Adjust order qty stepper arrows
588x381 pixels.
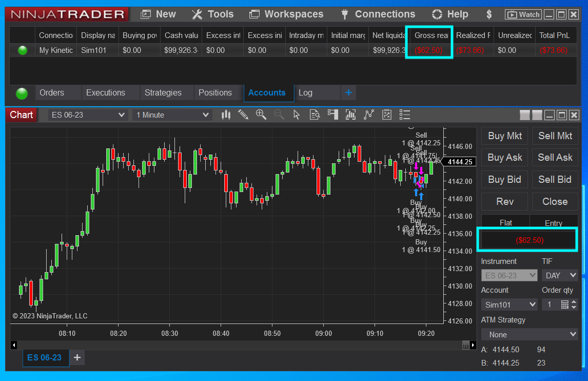click(574, 304)
